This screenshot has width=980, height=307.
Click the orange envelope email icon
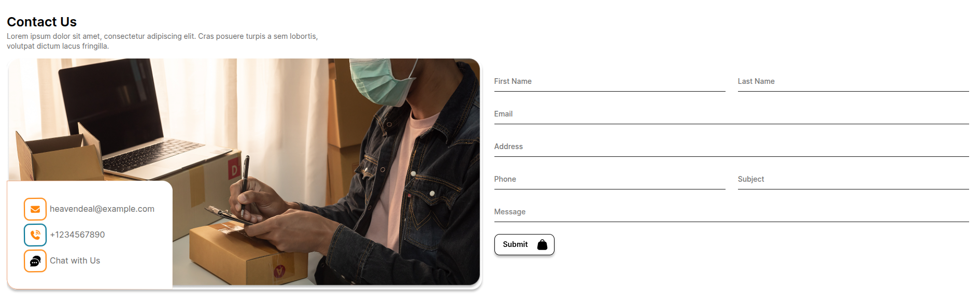[x=35, y=209]
